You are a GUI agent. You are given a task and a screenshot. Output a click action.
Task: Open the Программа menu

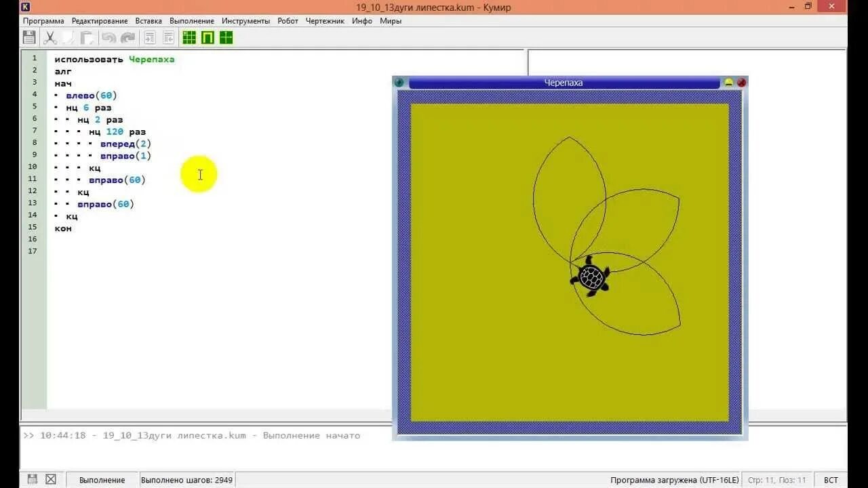(43, 21)
